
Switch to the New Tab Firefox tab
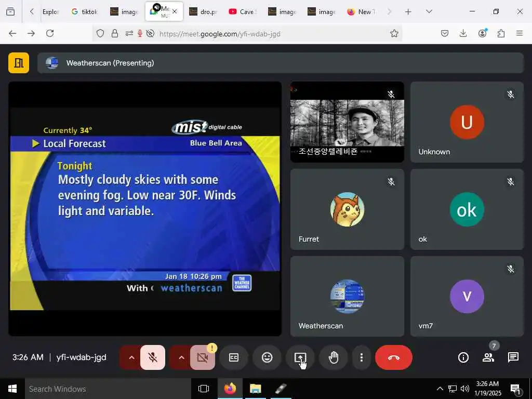coord(362,11)
